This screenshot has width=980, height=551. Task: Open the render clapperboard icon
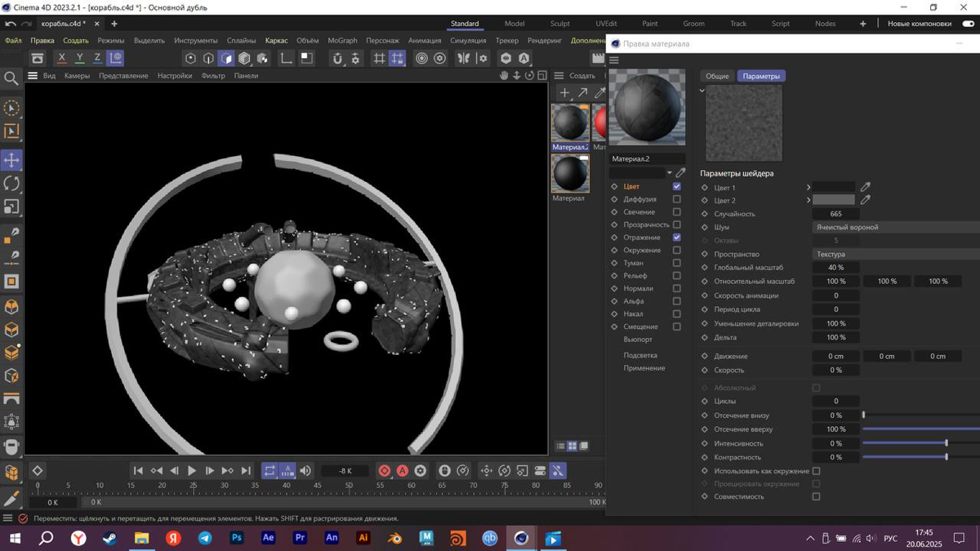click(598, 58)
